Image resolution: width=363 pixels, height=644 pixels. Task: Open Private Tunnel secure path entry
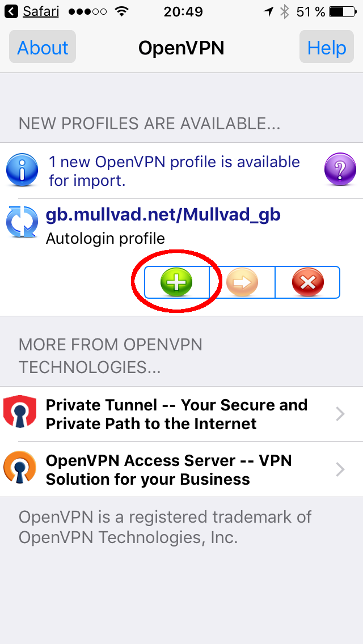[181, 414]
